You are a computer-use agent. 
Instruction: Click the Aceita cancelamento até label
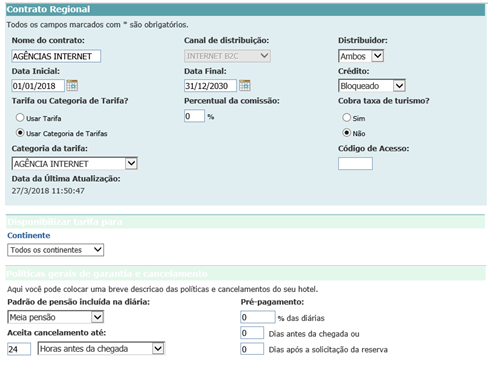coord(57,333)
